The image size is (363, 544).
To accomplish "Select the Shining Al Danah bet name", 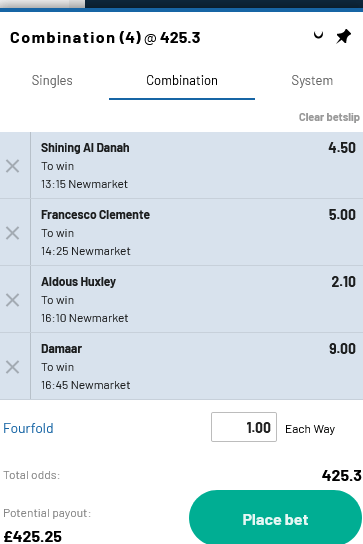I will pyautogui.click(x=85, y=147).
